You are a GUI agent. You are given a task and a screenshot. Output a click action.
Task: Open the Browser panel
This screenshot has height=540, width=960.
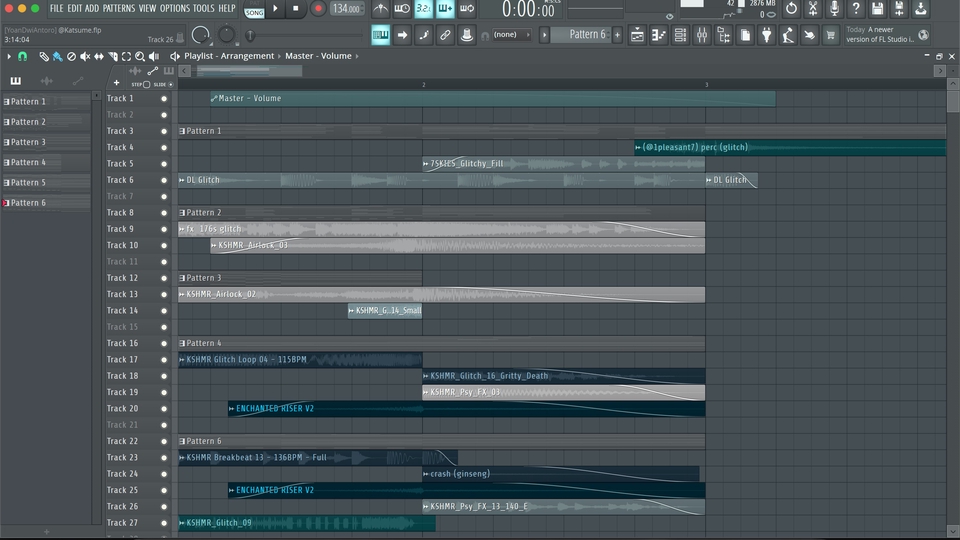pos(723,35)
